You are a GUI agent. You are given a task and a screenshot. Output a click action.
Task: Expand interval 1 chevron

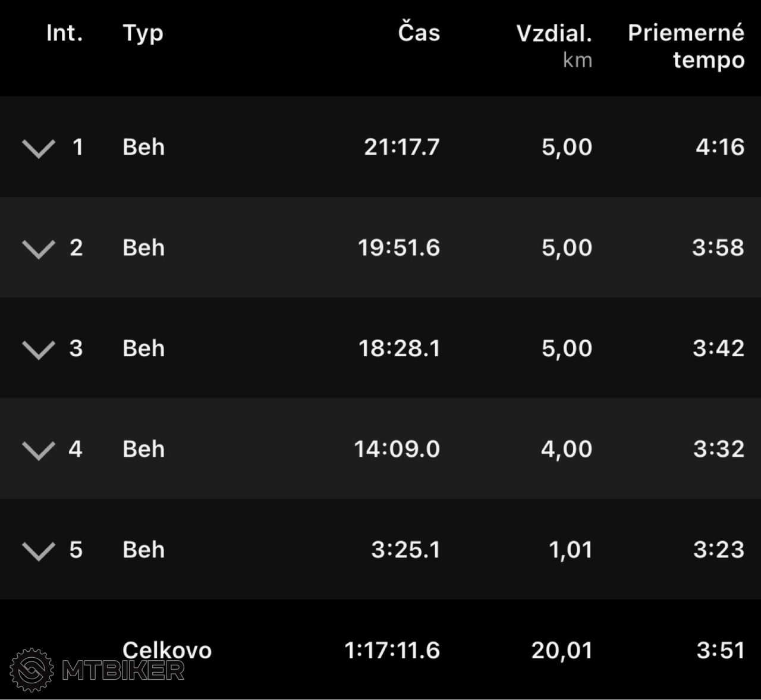[39, 149]
